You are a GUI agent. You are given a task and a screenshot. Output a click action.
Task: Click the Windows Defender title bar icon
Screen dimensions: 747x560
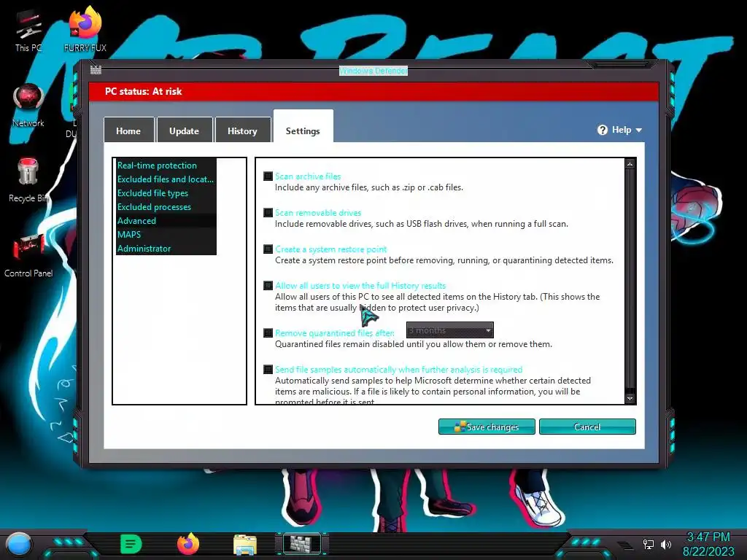96,70
